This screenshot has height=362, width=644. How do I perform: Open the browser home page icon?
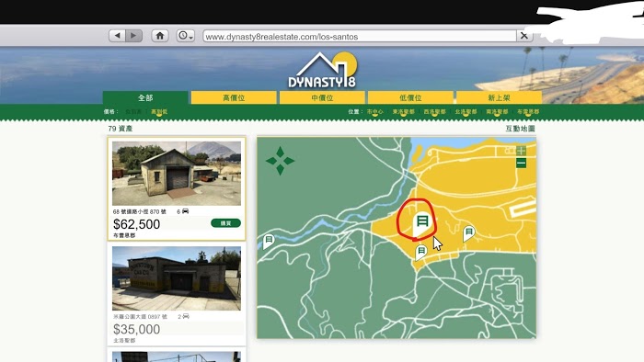tap(160, 36)
